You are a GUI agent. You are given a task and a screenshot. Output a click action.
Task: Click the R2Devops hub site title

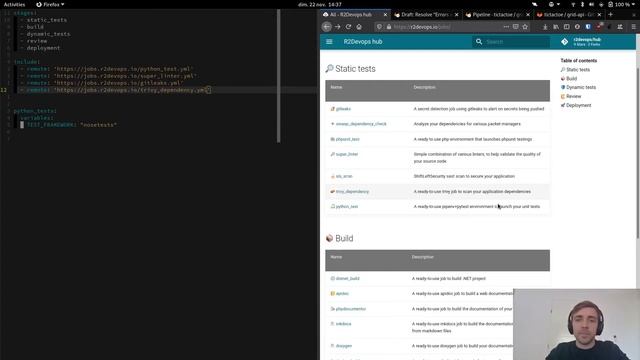click(363, 42)
